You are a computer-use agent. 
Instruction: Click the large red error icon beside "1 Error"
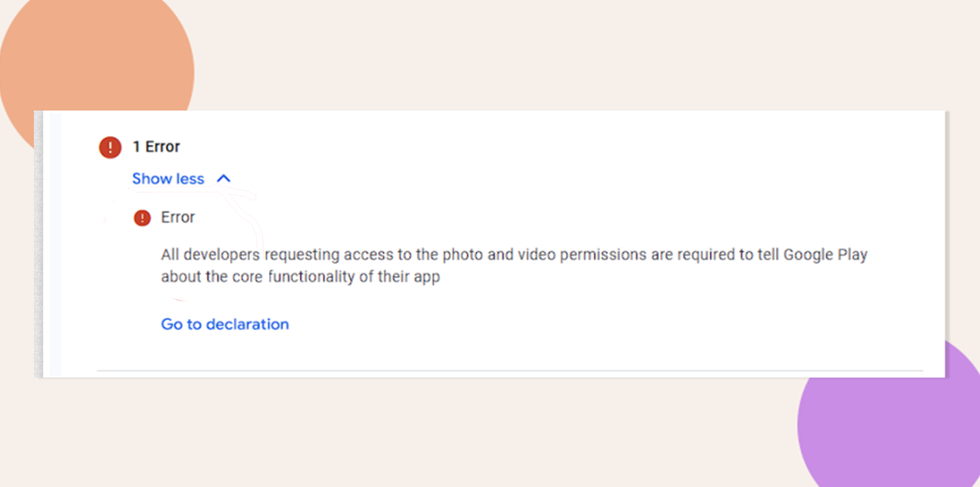(x=110, y=147)
